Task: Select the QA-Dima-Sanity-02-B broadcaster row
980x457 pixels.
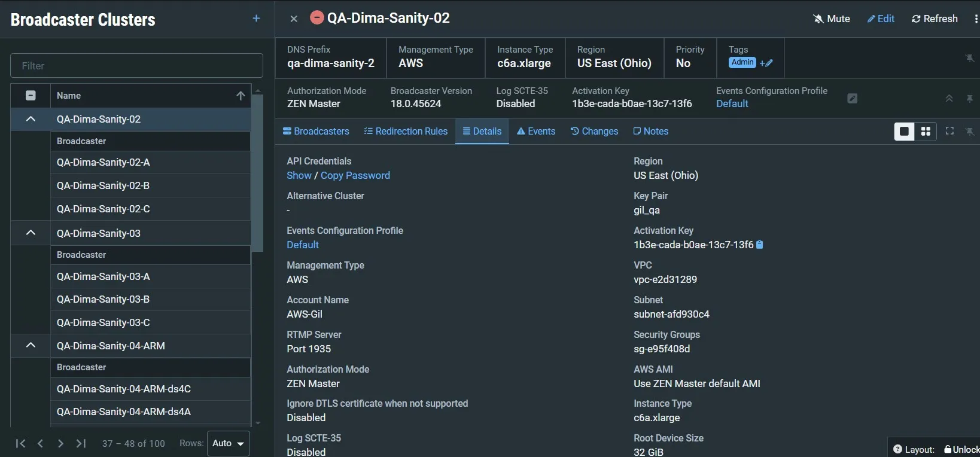Action: tap(150, 185)
